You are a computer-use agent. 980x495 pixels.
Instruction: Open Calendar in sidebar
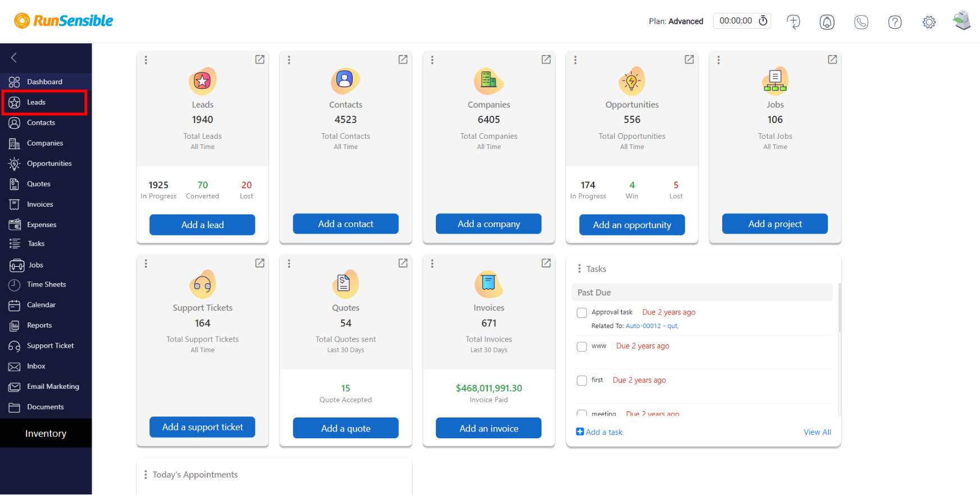pyautogui.click(x=45, y=305)
